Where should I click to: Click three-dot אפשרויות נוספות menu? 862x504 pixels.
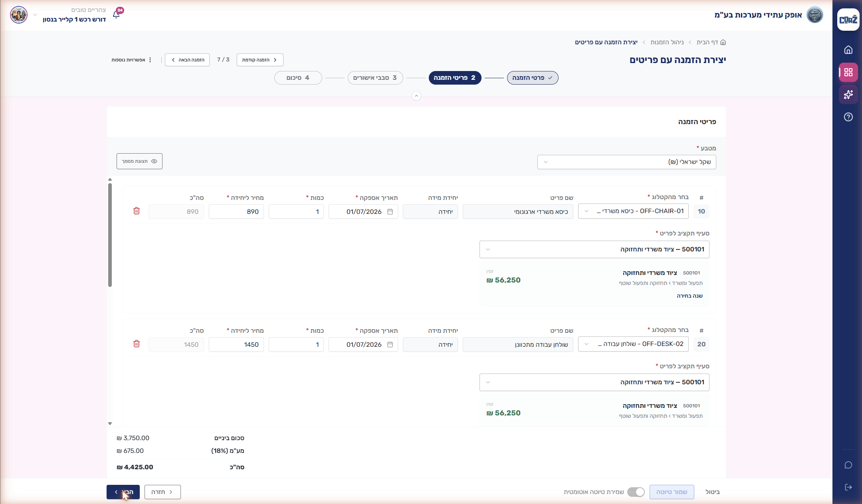(132, 60)
